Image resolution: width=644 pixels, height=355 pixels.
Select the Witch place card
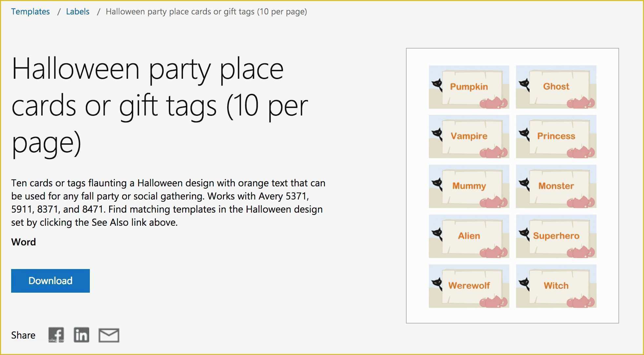(x=556, y=286)
